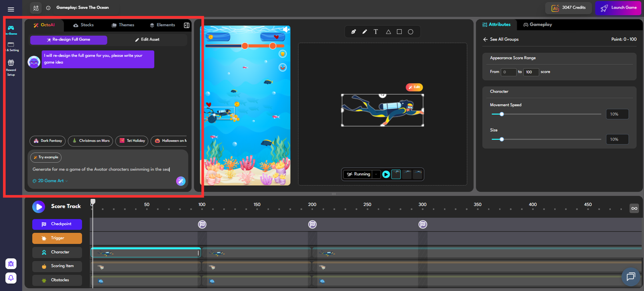Select the pen nib drawing tool
Viewport: 644px width, 291px height.
(353, 32)
